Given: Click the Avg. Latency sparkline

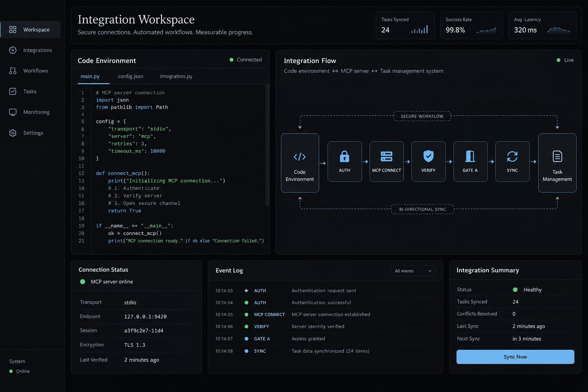Looking at the screenshot, I should click(x=559, y=30).
